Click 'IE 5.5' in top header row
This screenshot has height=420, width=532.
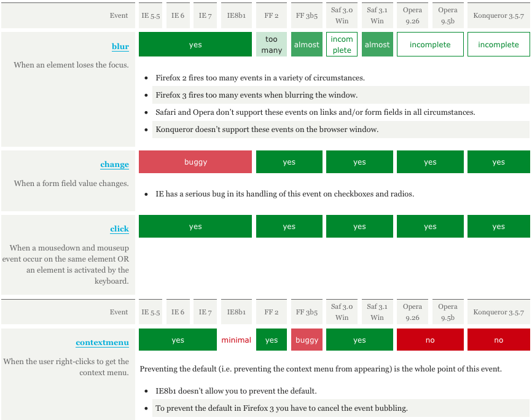[x=151, y=15]
